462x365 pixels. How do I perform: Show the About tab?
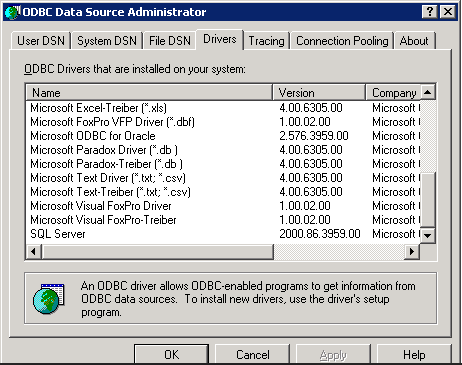(x=414, y=41)
